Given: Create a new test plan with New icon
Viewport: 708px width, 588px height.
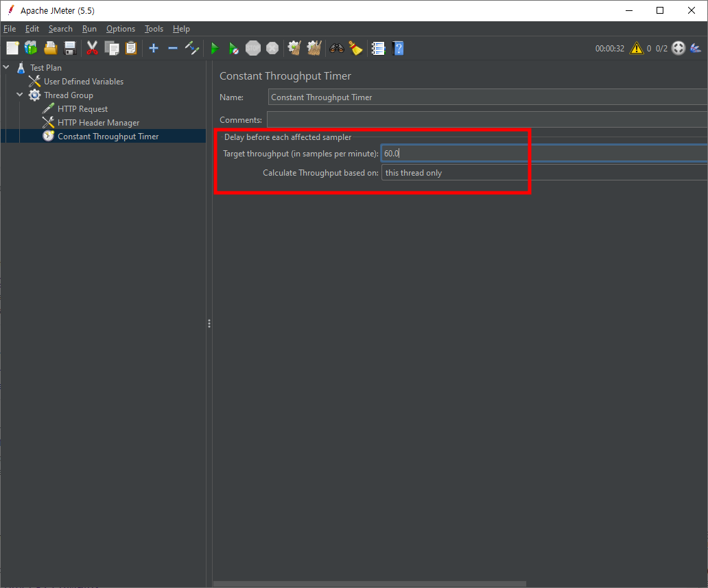Looking at the screenshot, I should click(x=12, y=48).
